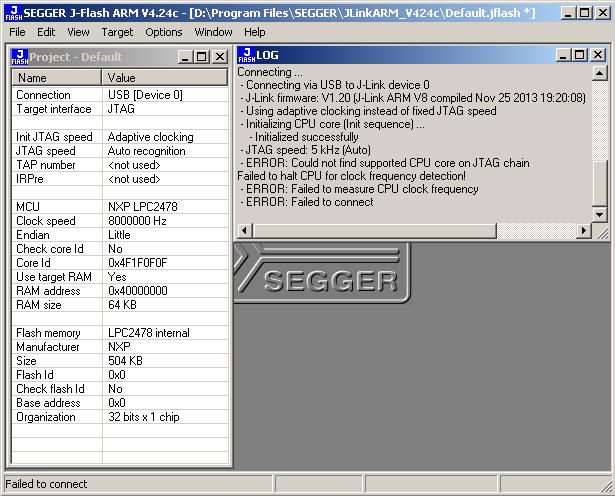
Task: Select the USB [Device 0] value
Action: pos(145,95)
